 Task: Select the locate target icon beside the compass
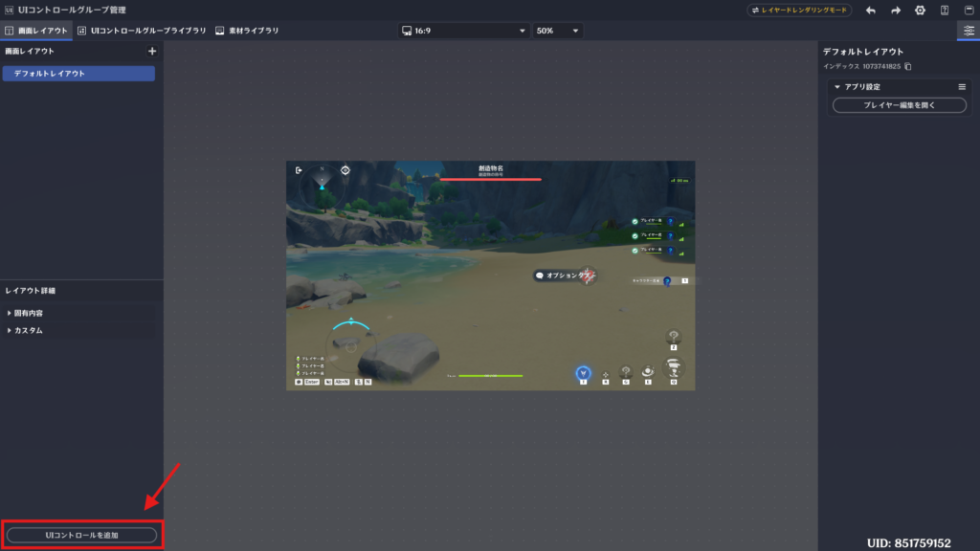point(345,170)
